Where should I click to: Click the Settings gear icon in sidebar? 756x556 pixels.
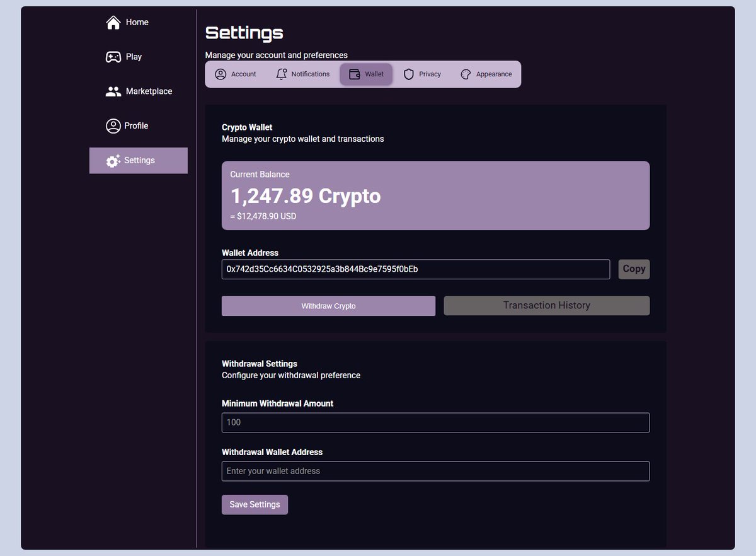(x=113, y=161)
